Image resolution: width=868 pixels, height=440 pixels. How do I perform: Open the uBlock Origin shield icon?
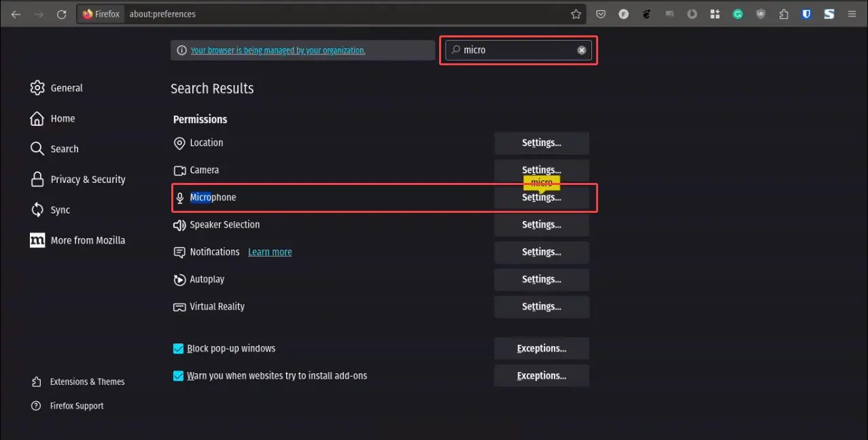coord(761,14)
